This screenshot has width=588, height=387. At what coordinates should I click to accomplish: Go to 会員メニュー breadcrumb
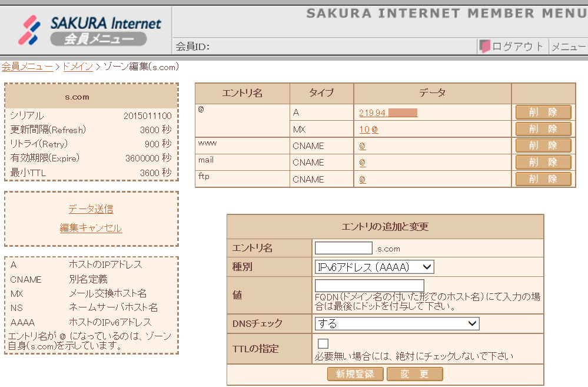[x=27, y=67]
